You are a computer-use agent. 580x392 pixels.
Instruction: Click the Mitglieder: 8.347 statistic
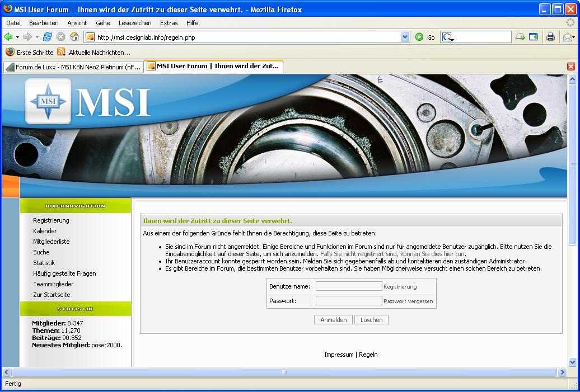(58, 323)
